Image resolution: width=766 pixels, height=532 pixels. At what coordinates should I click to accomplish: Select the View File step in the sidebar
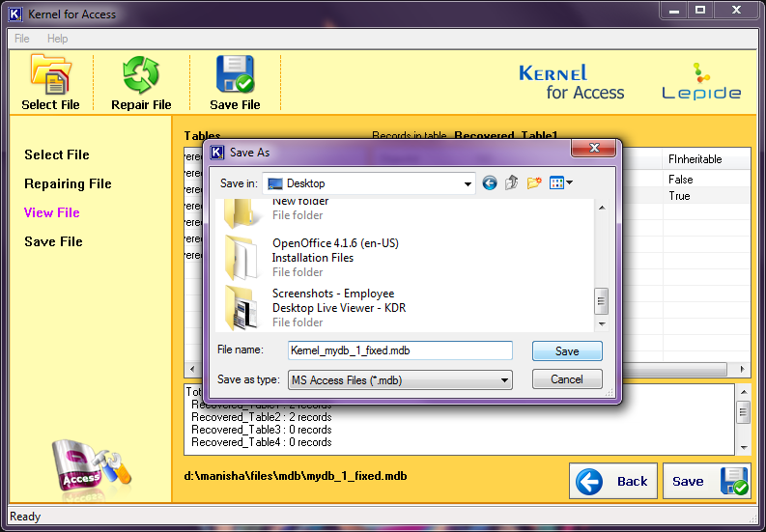(x=52, y=212)
